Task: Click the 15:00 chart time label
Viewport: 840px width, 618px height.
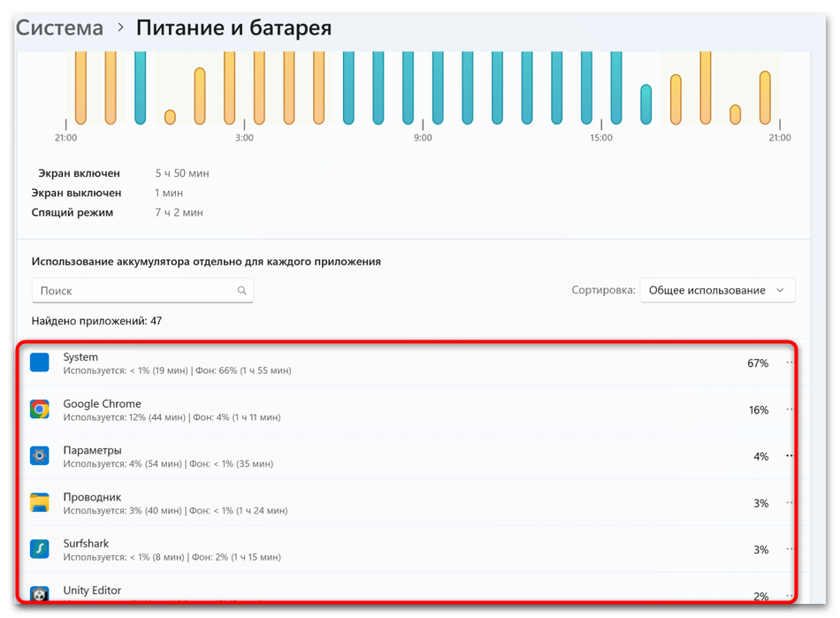Action: (601, 138)
